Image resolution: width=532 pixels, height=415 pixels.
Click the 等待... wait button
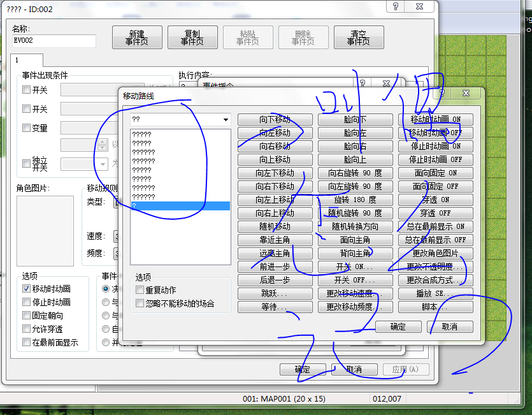[275, 307]
